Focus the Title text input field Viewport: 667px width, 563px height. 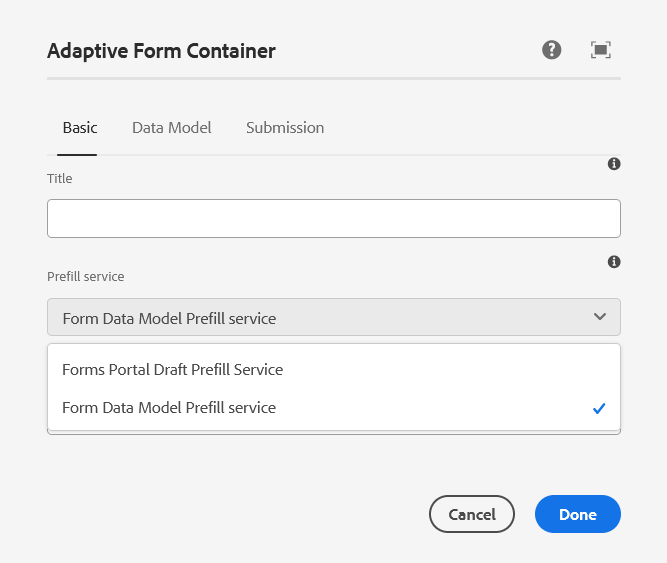tap(333, 218)
